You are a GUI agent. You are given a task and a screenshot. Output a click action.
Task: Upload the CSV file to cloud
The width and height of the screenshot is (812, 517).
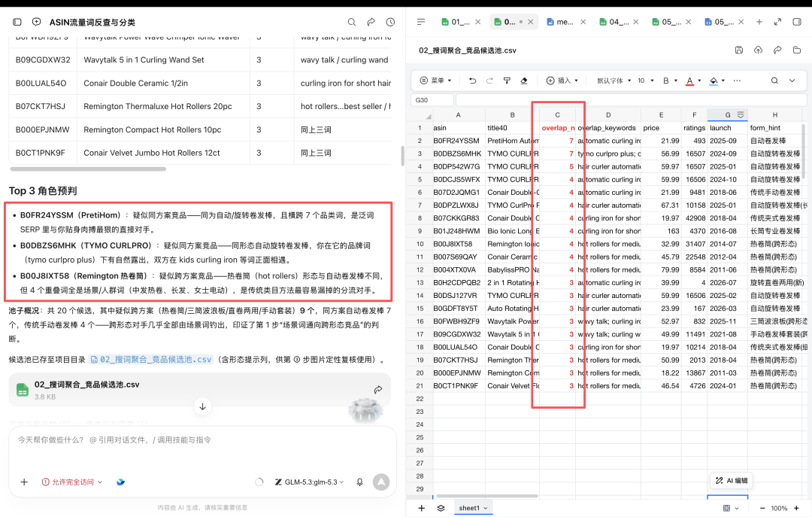(758, 50)
